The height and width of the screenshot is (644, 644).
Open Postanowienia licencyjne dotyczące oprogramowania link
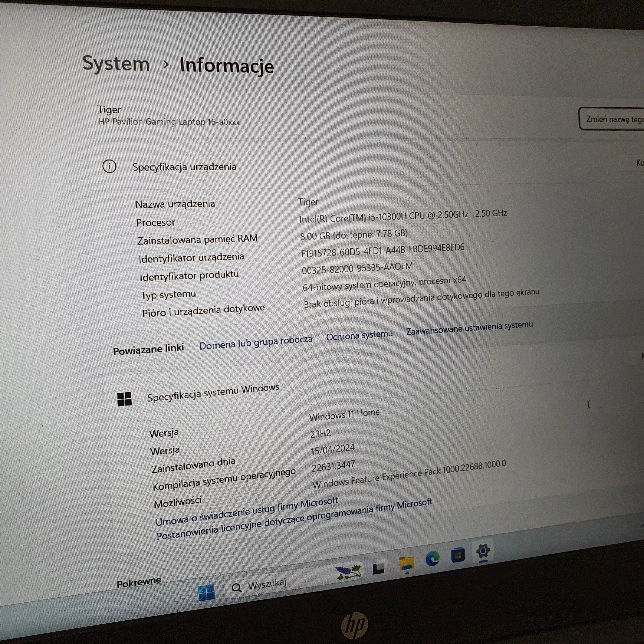click(x=294, y=519)
